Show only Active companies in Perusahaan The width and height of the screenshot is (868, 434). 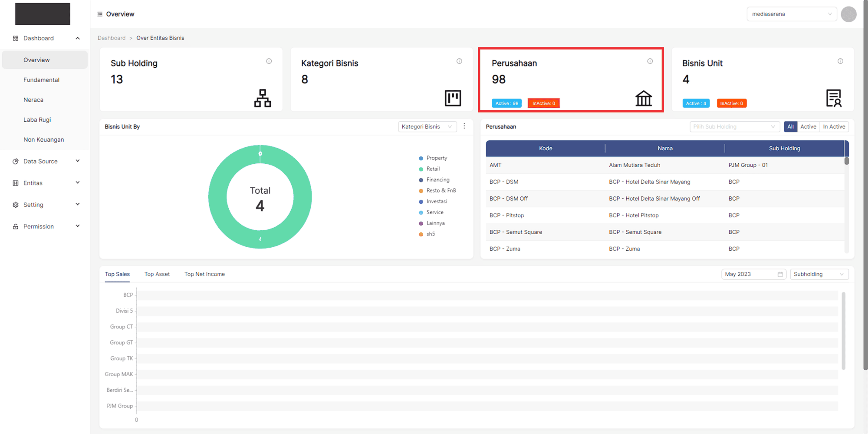(x=808, y=127)
